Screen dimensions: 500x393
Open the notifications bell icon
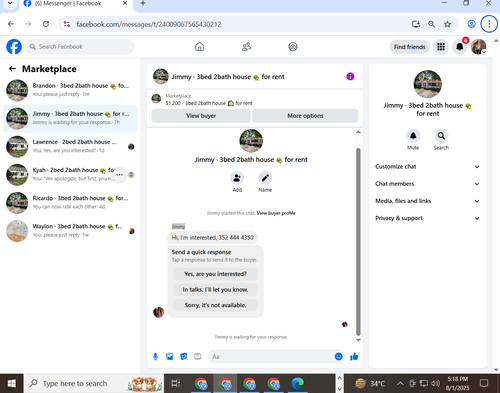pos(460,47)
